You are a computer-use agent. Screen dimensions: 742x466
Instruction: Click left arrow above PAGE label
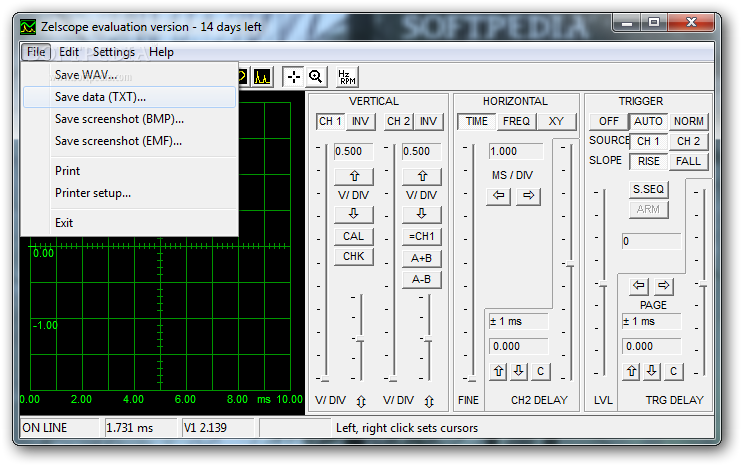(x=639, y=285)
